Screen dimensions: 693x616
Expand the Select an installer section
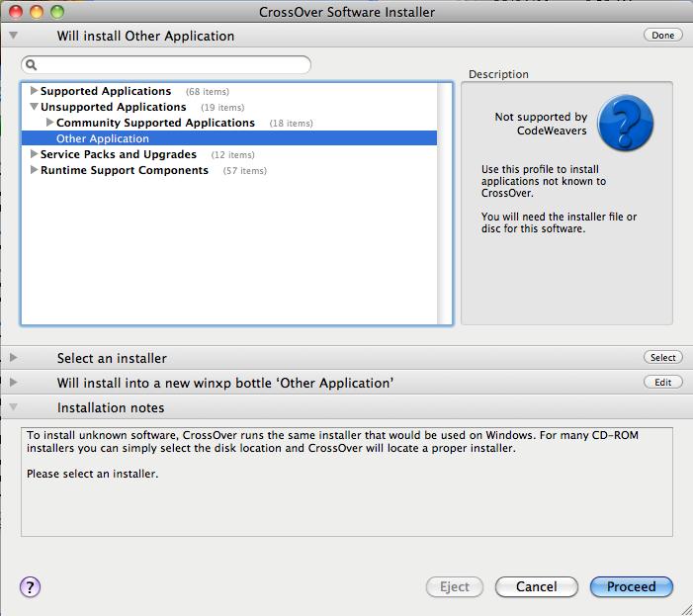click(x=13, y=357)
